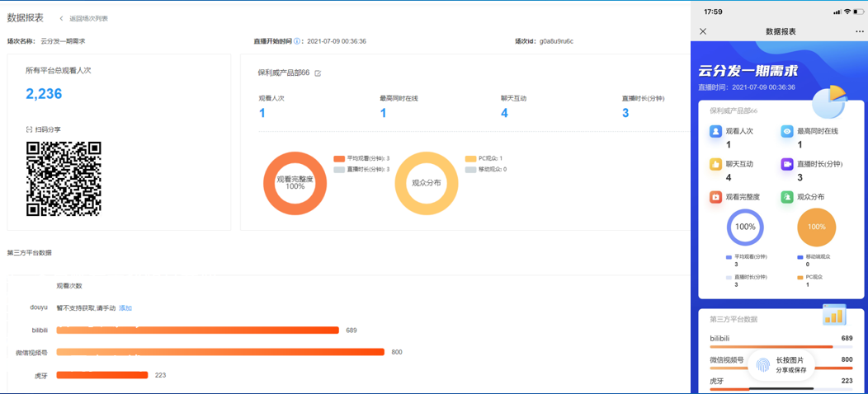Open the three-dot more menu in mobile header
Image resolution: width=868 pixels, height=394 pixels.
coord(859,31)
